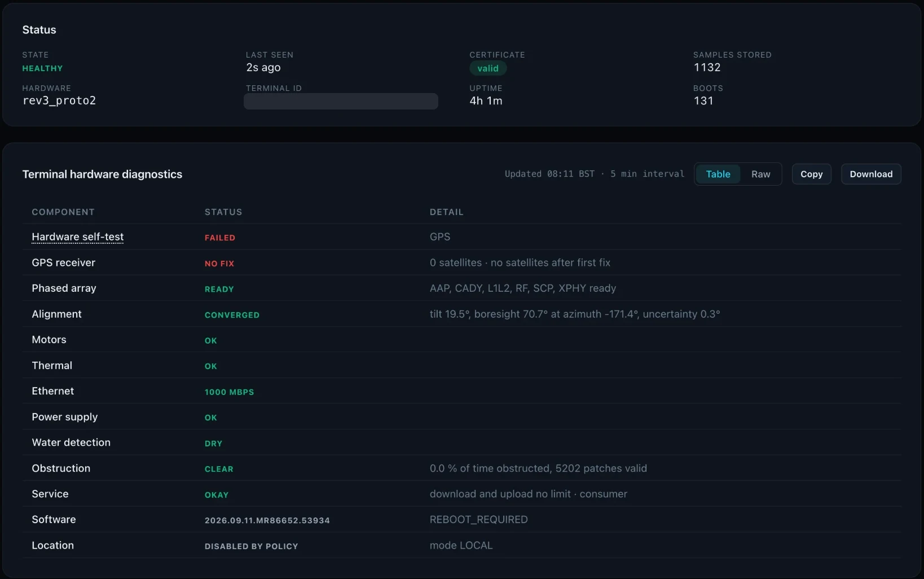Click the Location component label
Image resolution: width=924 pixels, height=579 pixels.
click(52, 546)
